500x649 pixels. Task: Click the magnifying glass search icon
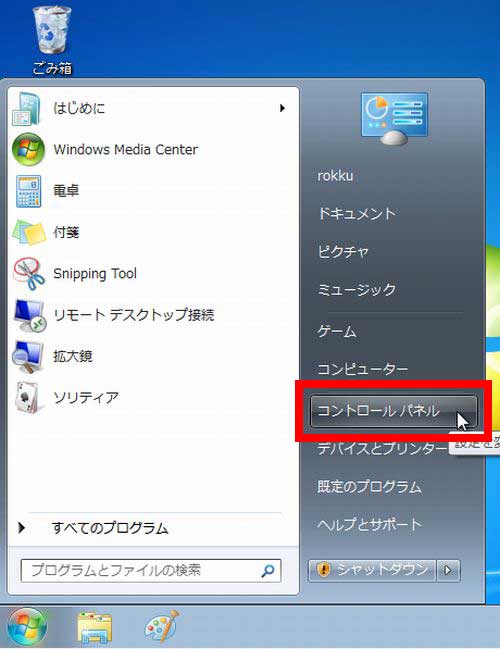click(268, 571)
